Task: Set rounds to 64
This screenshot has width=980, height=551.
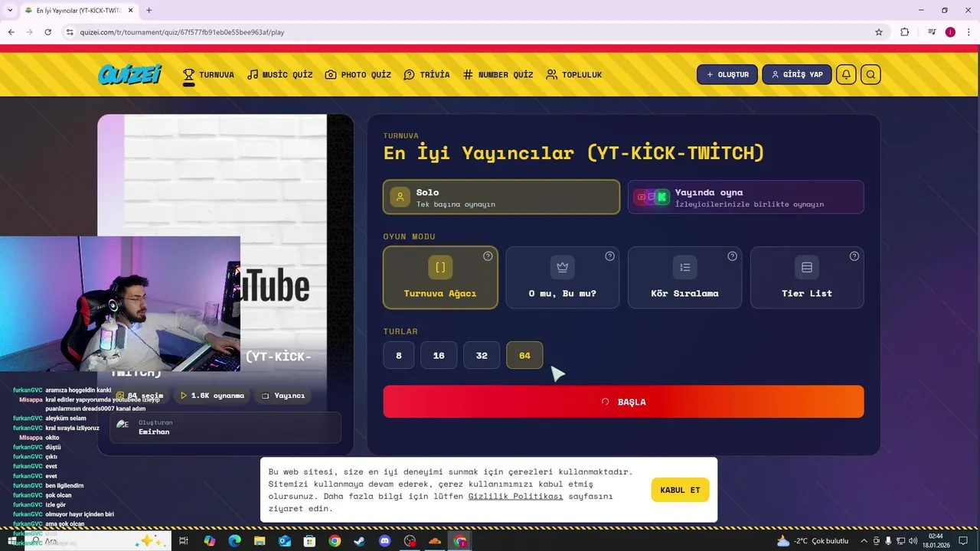Action: [524, 355]
